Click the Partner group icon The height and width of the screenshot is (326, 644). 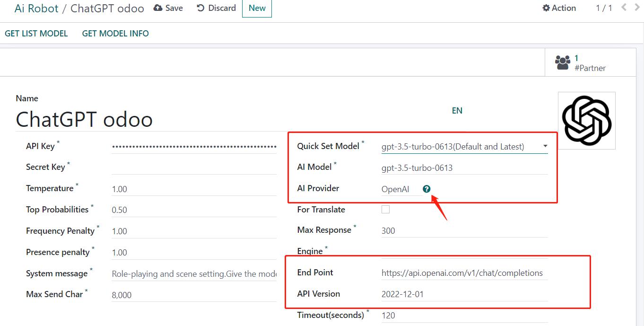point(563,62)
